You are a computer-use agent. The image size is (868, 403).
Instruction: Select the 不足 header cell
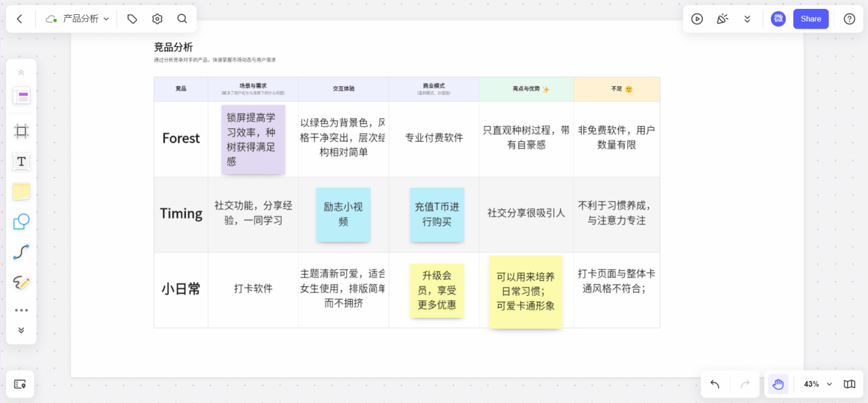[x=616, y=89]
